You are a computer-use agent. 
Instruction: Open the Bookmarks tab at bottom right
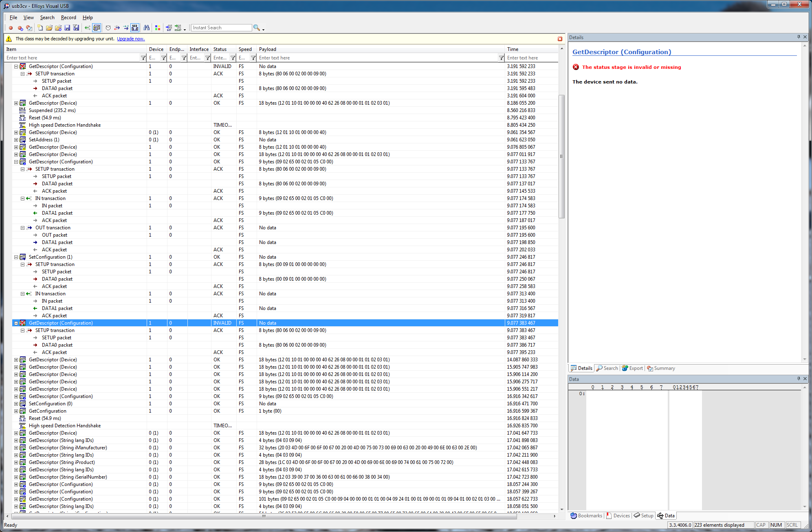pyautogui.click(x=586, y=516)
